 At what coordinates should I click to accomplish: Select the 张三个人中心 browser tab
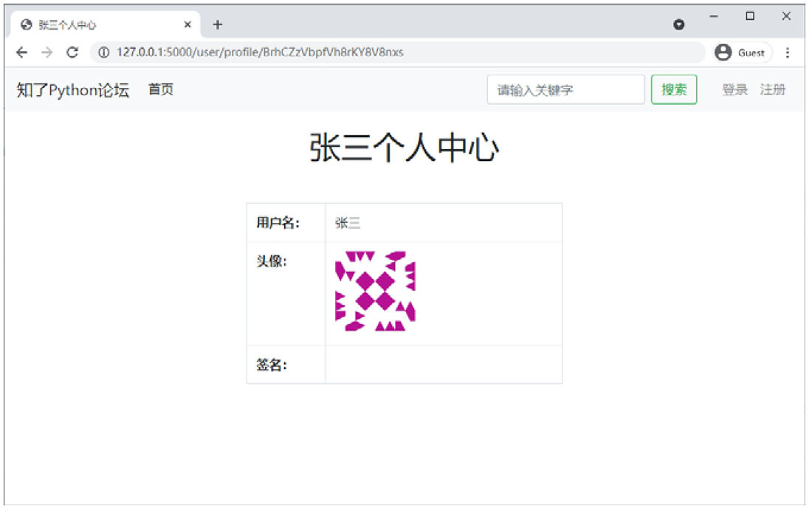[105, 24]
